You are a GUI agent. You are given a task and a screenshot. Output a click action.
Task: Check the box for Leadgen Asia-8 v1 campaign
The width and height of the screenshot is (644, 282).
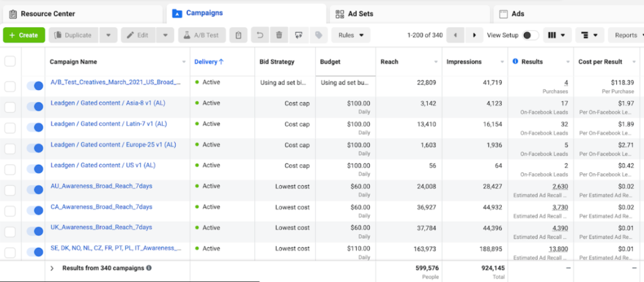tap(10, 107)
